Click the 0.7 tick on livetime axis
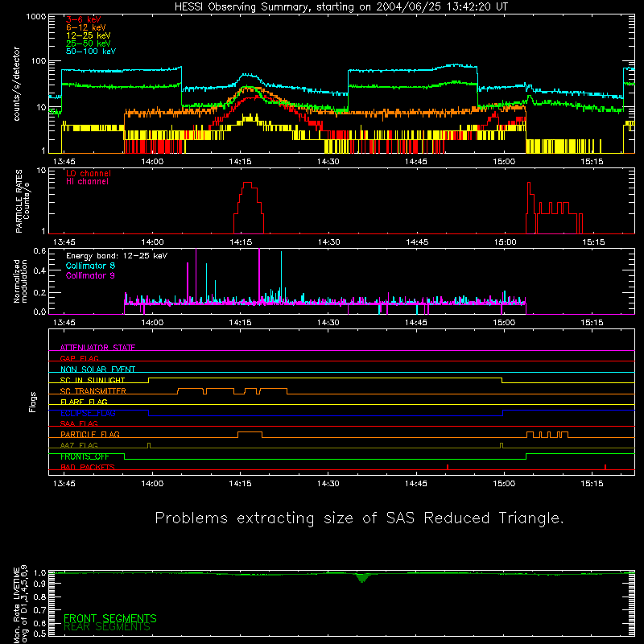This screenshot has width=644, height=644. 39,610
